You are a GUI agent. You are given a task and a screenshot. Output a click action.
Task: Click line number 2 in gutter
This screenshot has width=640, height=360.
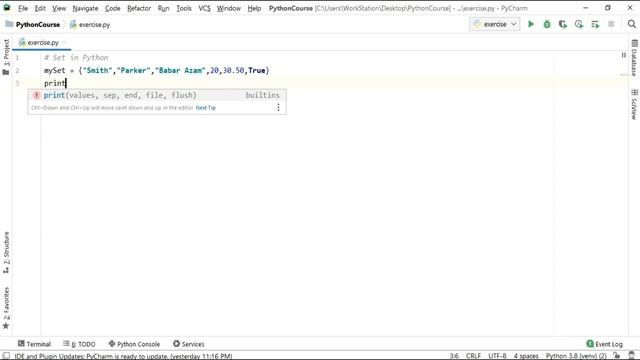pos(17,70)
